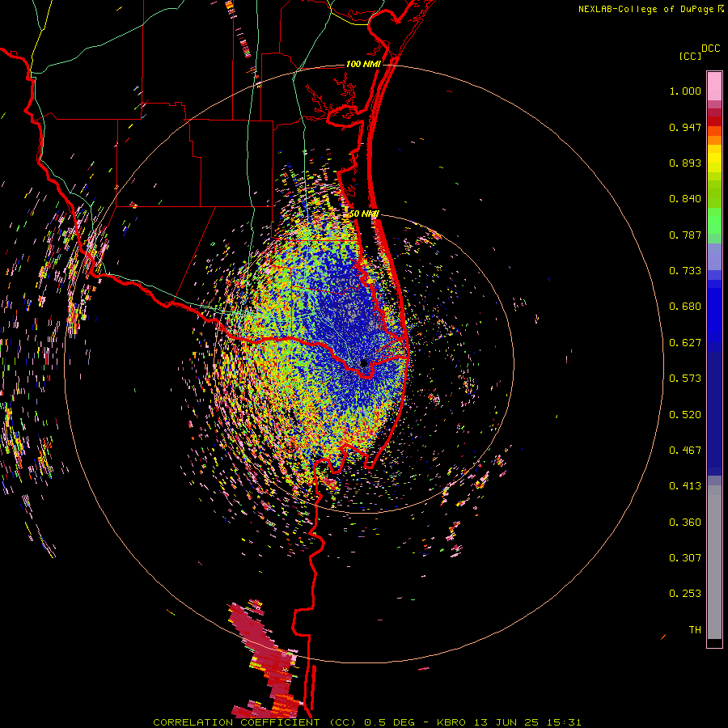Image resolution: width=728 pixels, height=728 pixels.
Task: Click the TH label beside the color bar
Action: click(x=695, y=630)
